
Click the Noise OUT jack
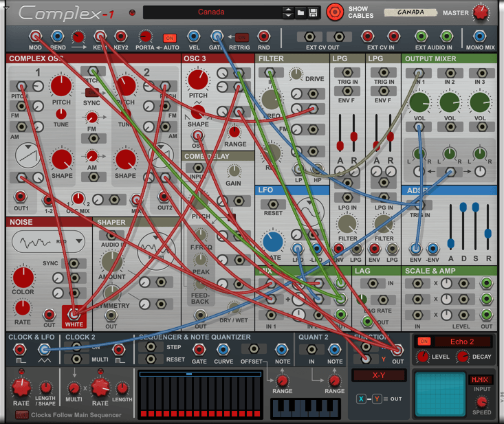[50, 315]
